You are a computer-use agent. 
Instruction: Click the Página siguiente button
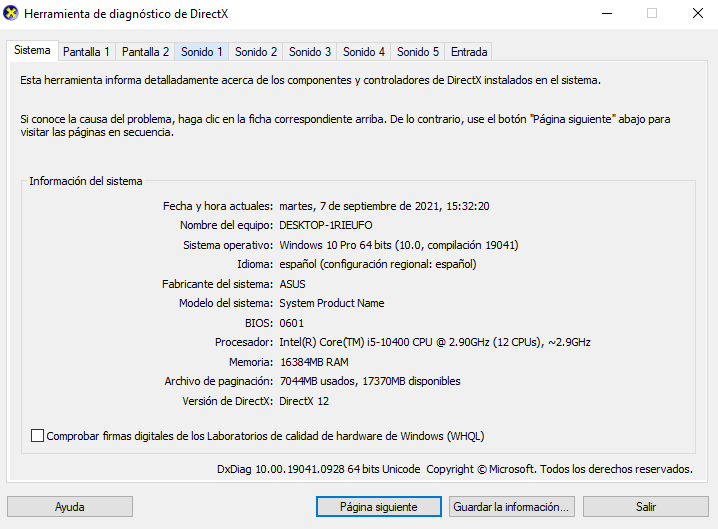pos(379,507)
